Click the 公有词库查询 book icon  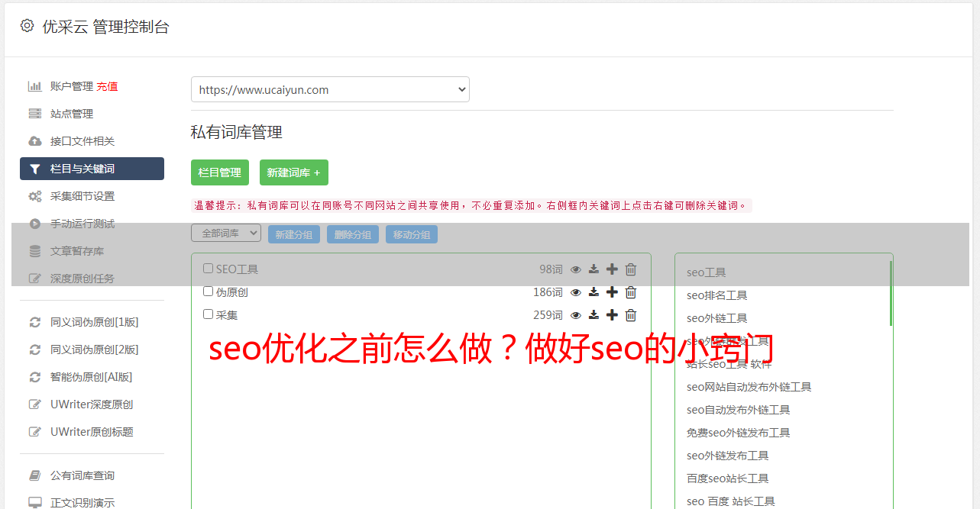coord(35,475)
